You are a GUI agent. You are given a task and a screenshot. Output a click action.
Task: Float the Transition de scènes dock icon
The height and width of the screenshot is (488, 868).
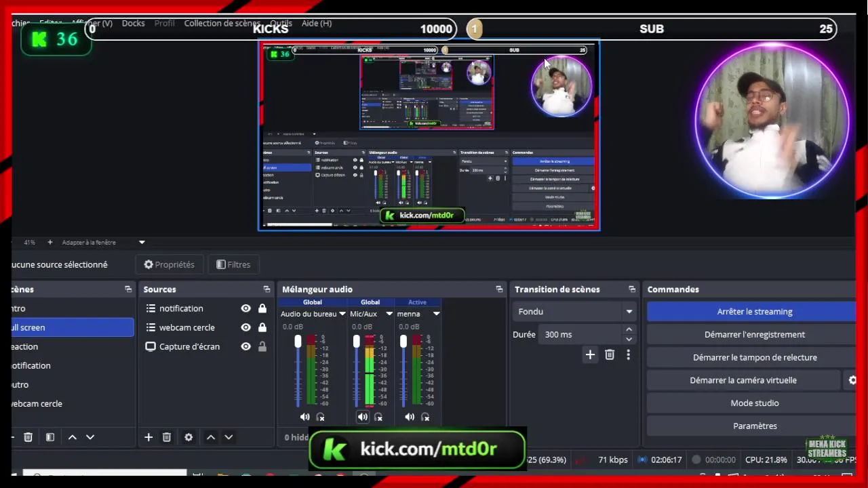tap(632, 289)
